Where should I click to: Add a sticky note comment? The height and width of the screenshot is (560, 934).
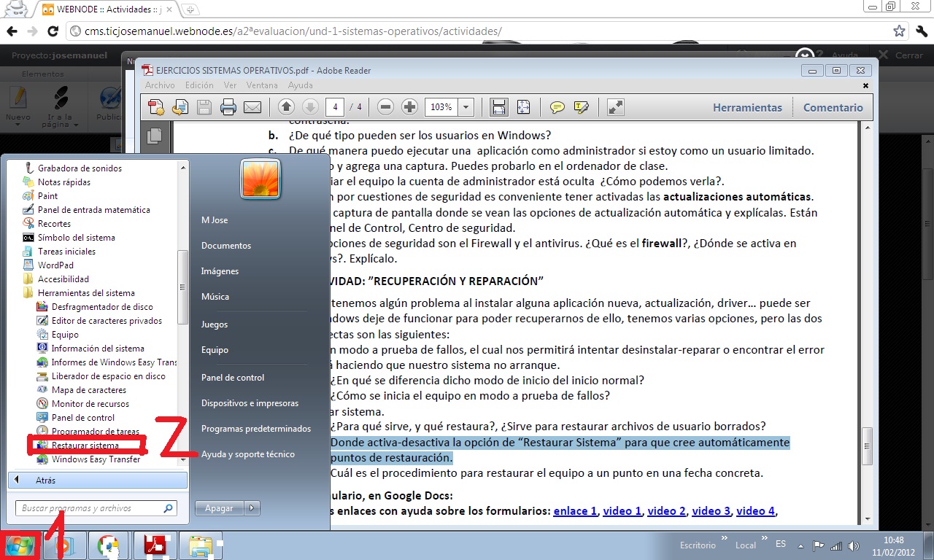[557, 107]
